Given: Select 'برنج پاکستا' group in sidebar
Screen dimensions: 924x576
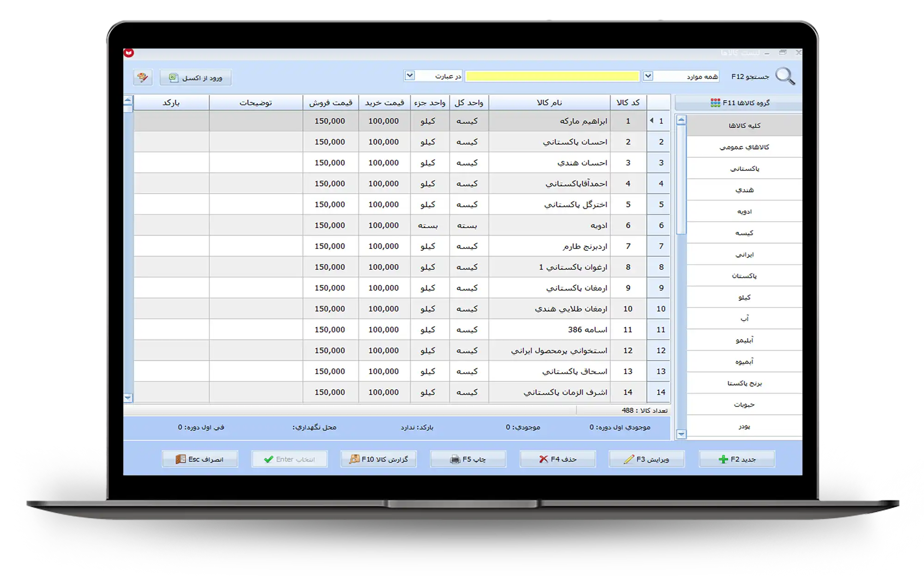Looking at the screenshot, I should pos(744,383).
